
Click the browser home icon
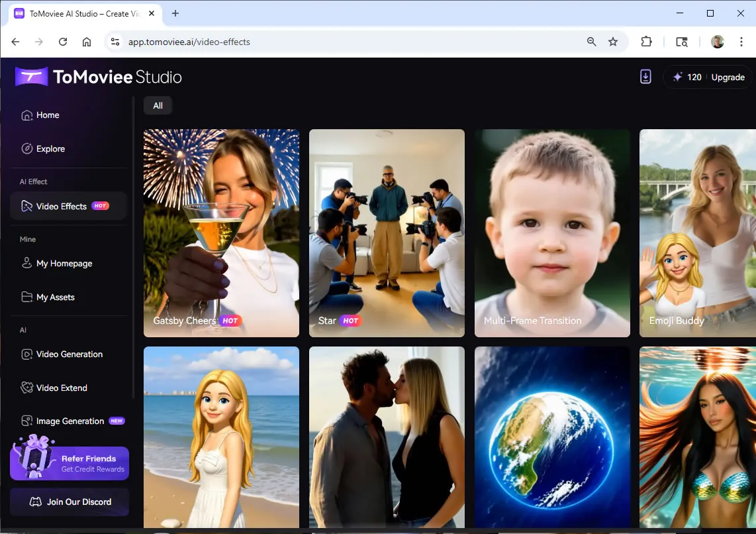pyautogui.click(x=86, y=42)
